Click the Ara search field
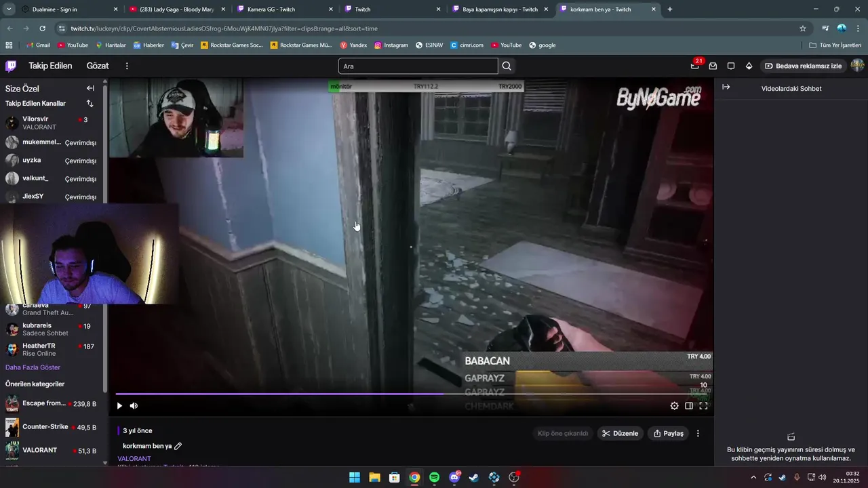 tap(418, 66)
